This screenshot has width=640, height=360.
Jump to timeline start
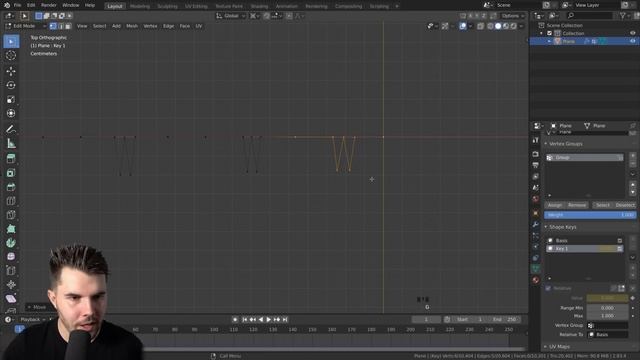point(244,320)
